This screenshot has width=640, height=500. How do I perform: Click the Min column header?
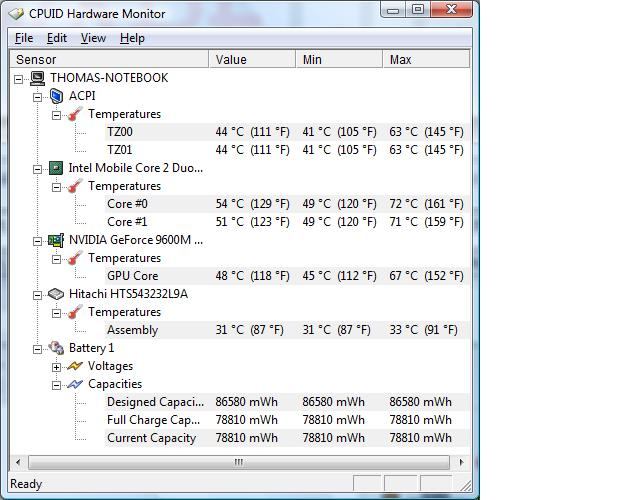(339, 60)
